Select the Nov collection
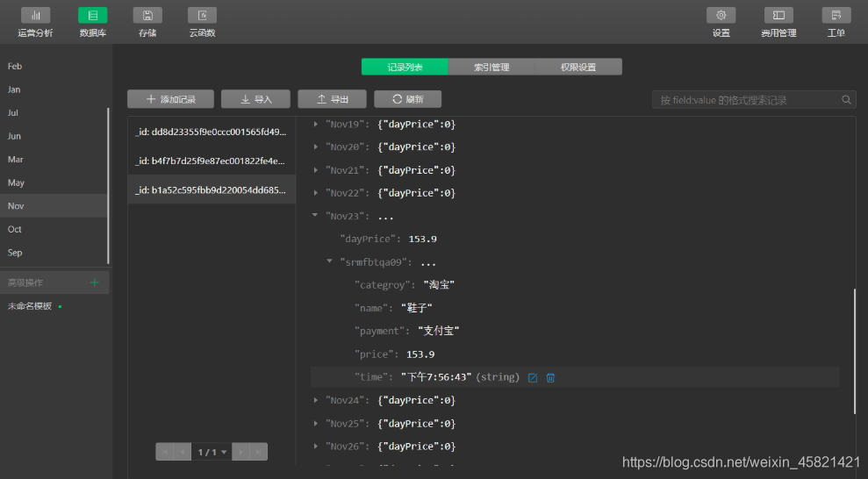The width and height of the screenshot is (868, 479). (54, 206)
